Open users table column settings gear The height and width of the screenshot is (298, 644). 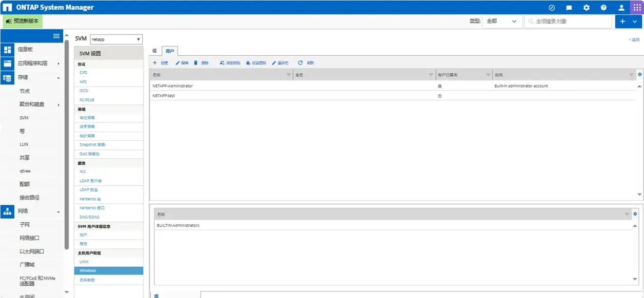tap(639, 75)
